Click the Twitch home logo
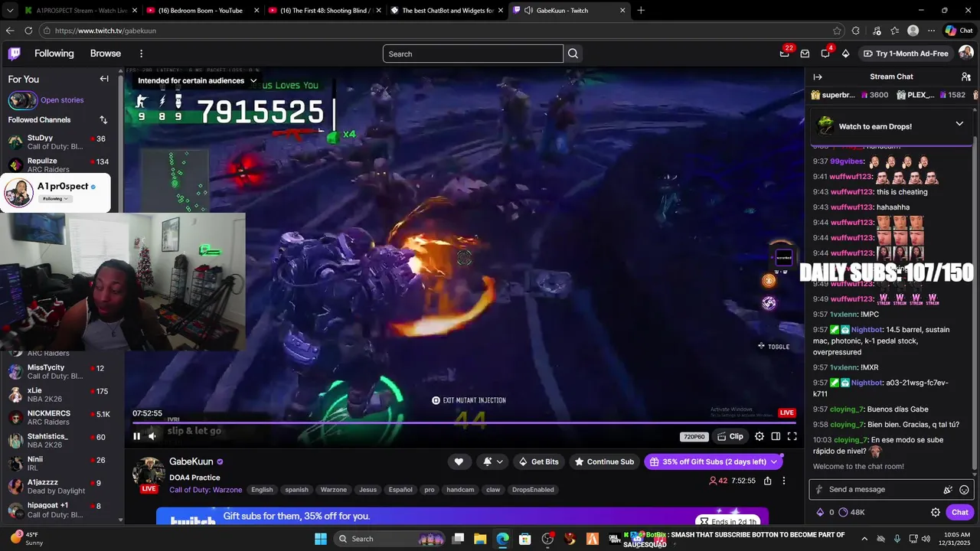The image size is (980, 551). (x=15, y=54)
